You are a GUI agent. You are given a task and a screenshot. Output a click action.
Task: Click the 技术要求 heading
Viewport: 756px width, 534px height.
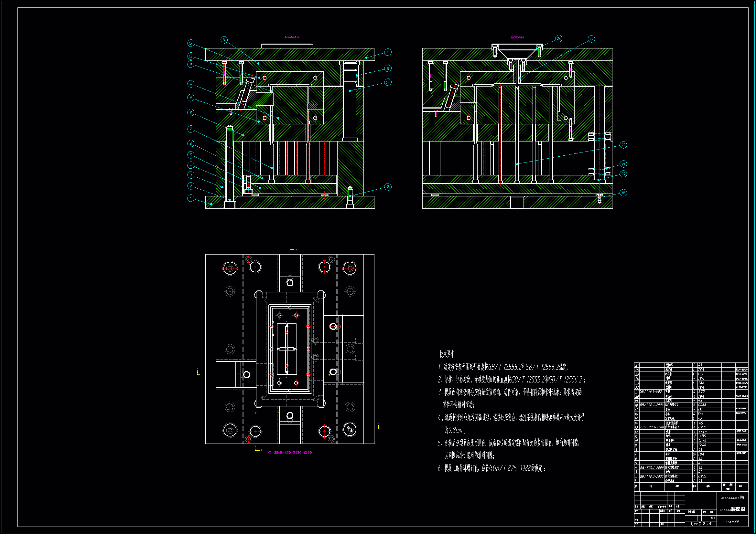447,354
